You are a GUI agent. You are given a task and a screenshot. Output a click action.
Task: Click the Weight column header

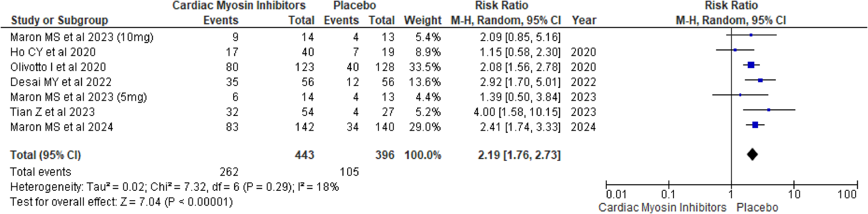(x=422, y=21)
